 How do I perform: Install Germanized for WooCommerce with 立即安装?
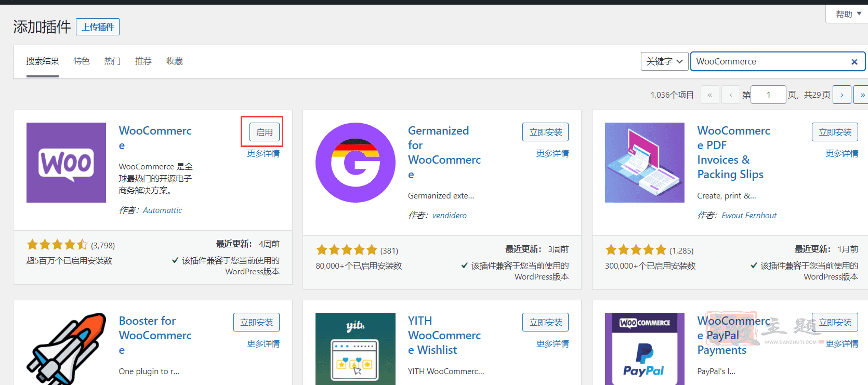click(546, 132)
